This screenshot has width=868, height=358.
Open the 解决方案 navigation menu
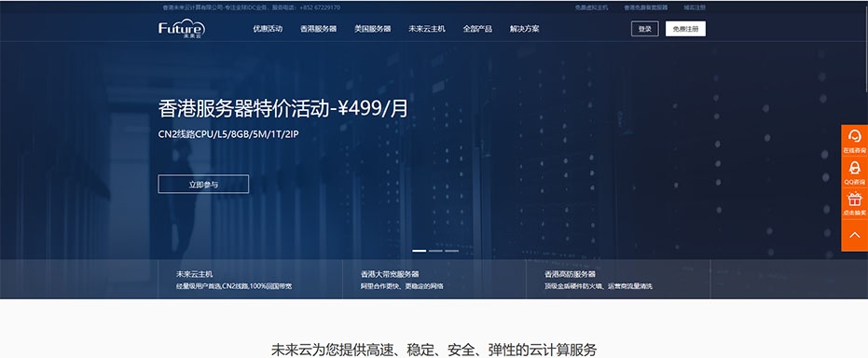tap(524, 29)
